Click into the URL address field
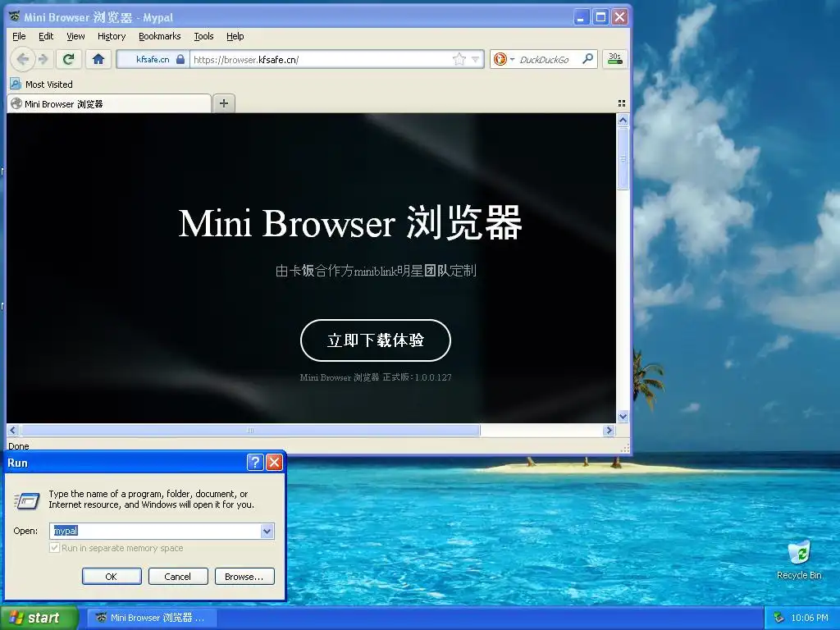 [x=321, y=59]
